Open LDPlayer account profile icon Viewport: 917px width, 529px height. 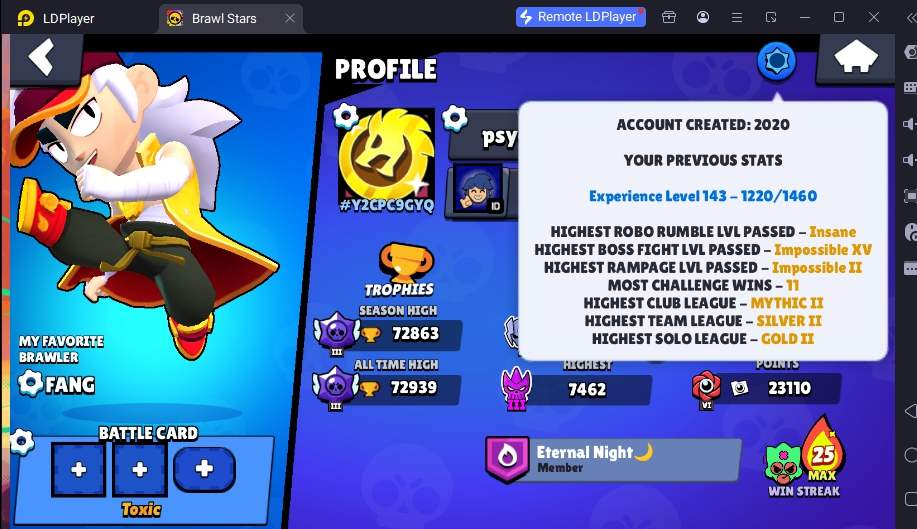(703, 18)
